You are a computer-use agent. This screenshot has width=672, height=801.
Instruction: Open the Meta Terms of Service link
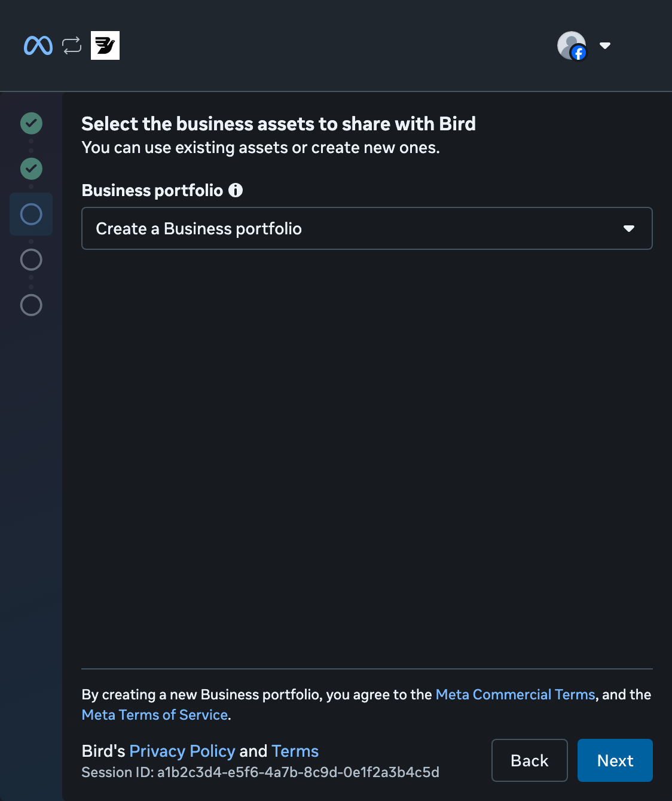(155, 715)
